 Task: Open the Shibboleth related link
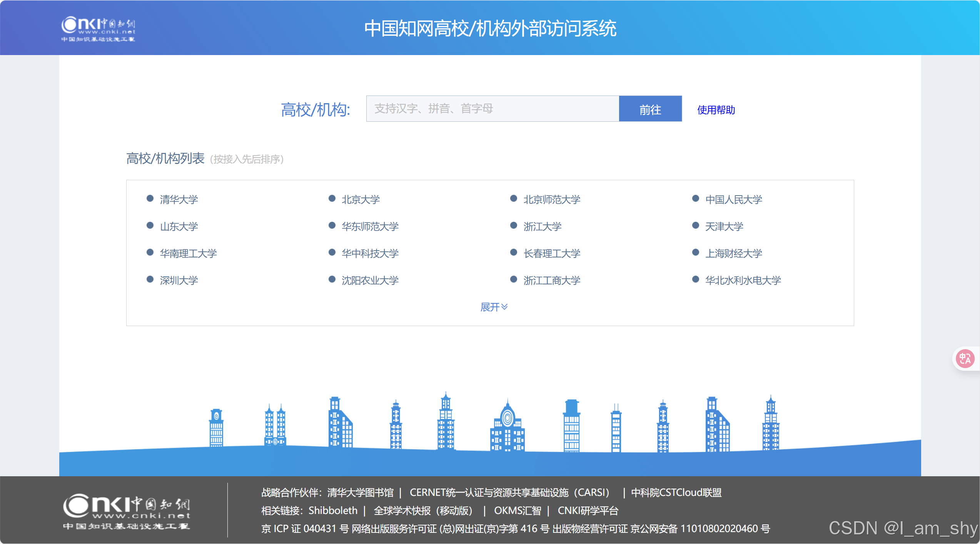333,511
